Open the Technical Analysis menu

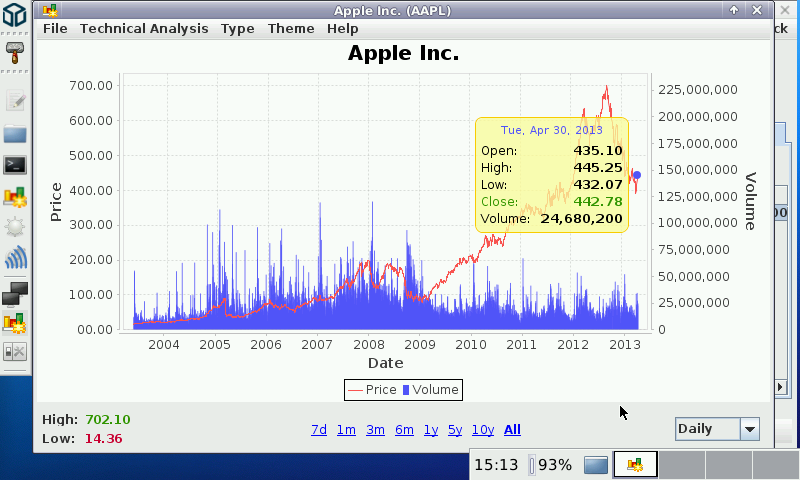point(144,29)
